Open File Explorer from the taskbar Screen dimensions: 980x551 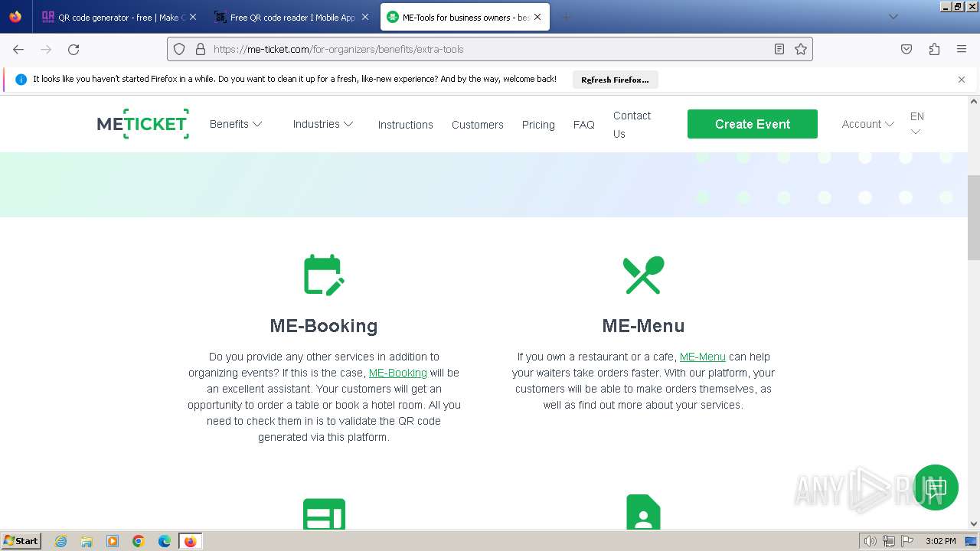[87, 541]
